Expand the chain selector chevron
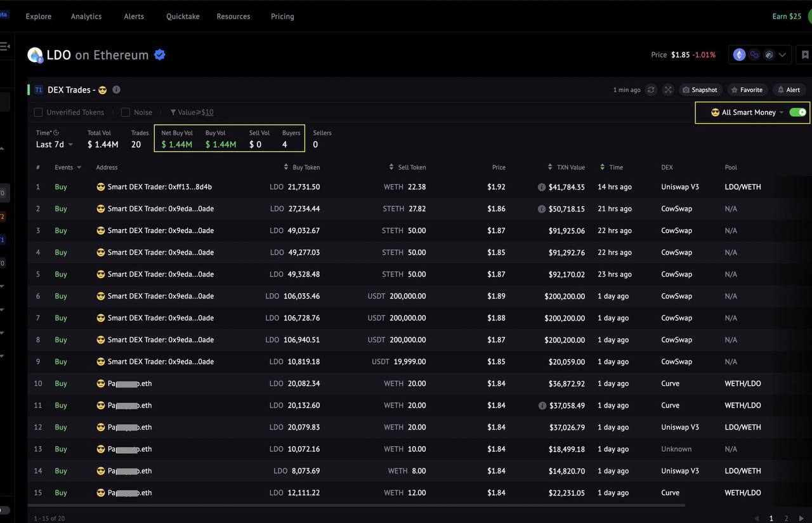This screenshot has height=523, width=812. (x=782, y=55)
